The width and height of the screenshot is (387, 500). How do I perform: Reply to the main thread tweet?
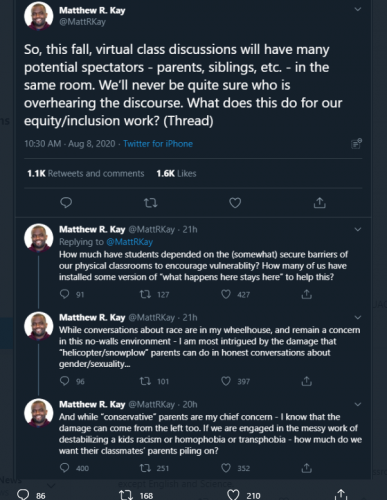click(66, 203)
